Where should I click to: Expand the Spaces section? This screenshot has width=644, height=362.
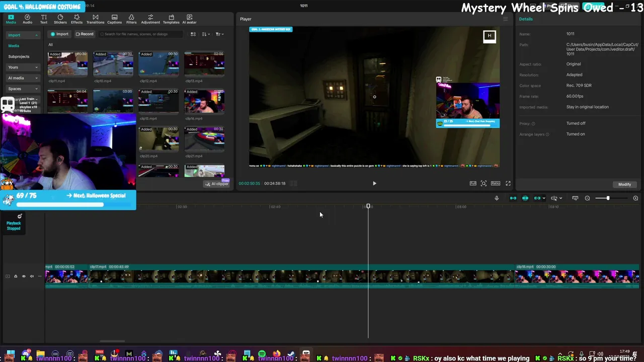pos(23,88)
